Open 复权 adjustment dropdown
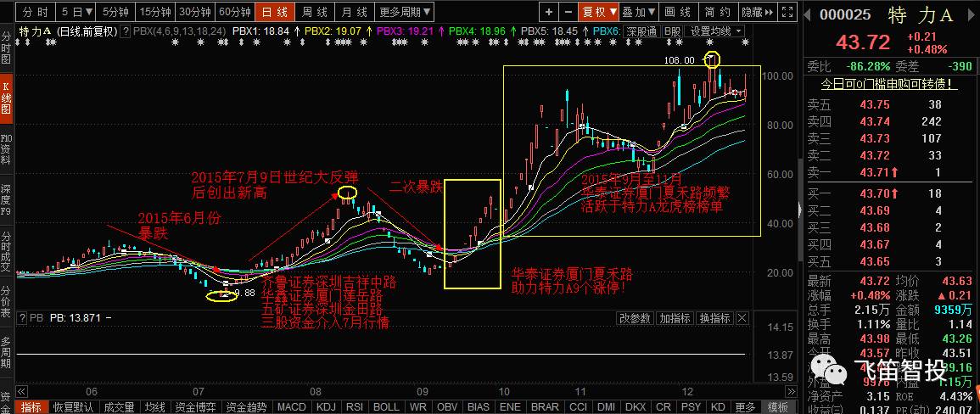This screenshot has width=980, height=414. click(x=598, y=12)
